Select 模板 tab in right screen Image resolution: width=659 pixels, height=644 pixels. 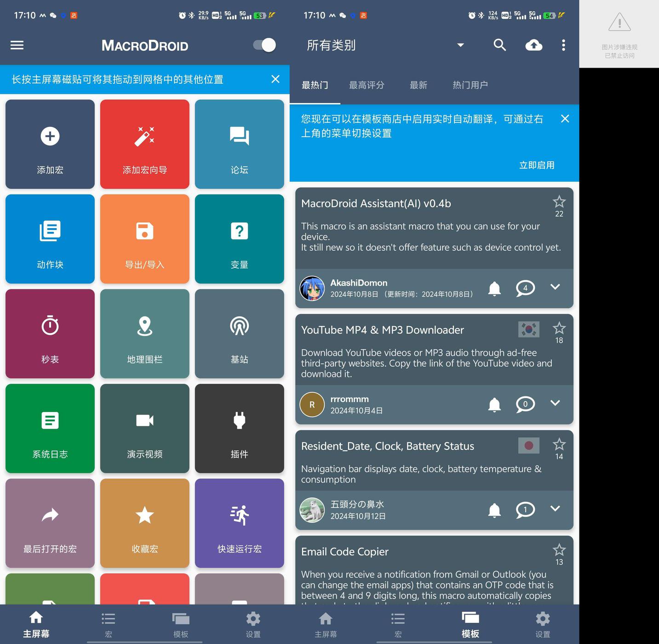tap(470, 625)
